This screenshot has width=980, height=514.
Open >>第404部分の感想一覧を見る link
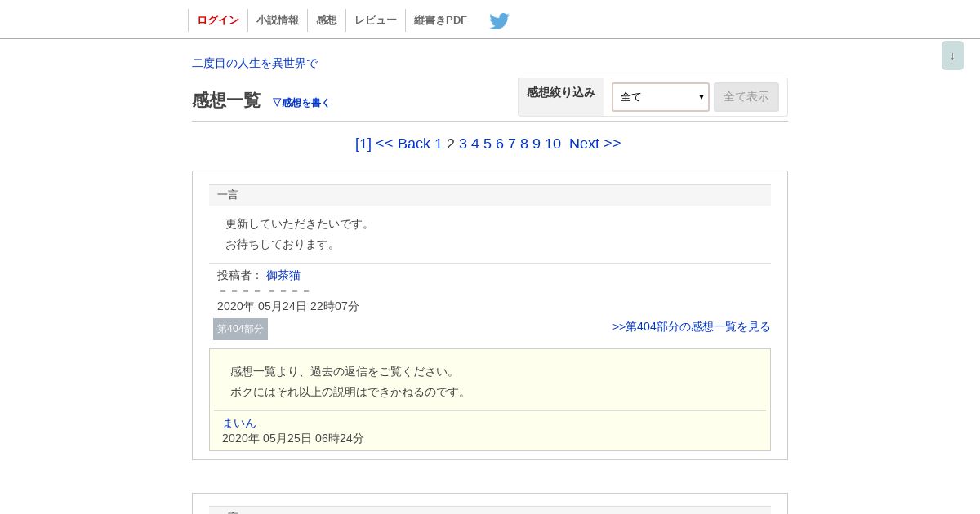click(692, 326)
